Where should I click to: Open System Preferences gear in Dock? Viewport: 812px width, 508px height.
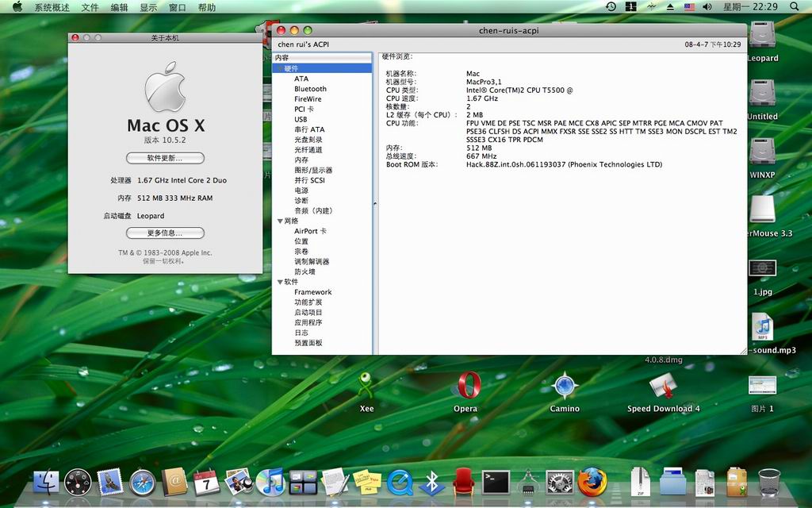coord(561,483)
